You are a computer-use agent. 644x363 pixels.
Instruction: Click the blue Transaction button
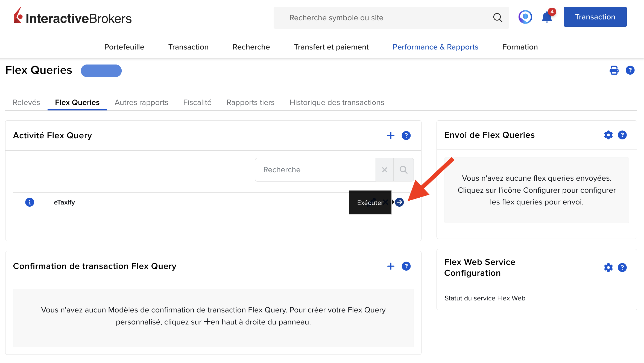[x=595, y=17]
